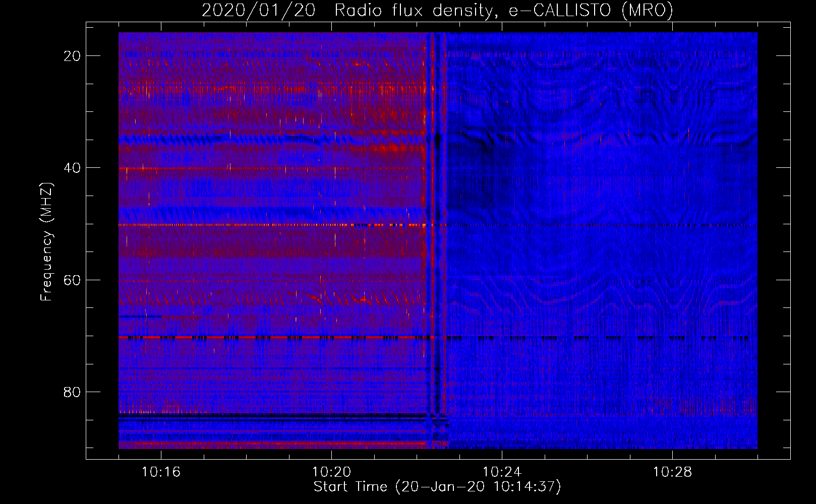Click the time tick label '10:20'
The height and width of the screenshot is (504, 816).
[x=331, y=472]
